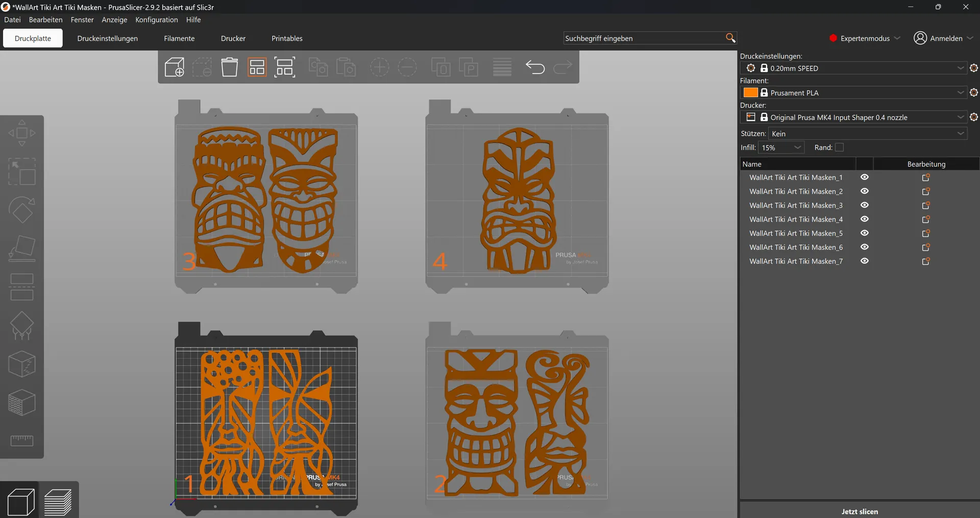980x518 pixels.
Task: Toggle visibility of Tiki Masken_7
Action: 865,261
